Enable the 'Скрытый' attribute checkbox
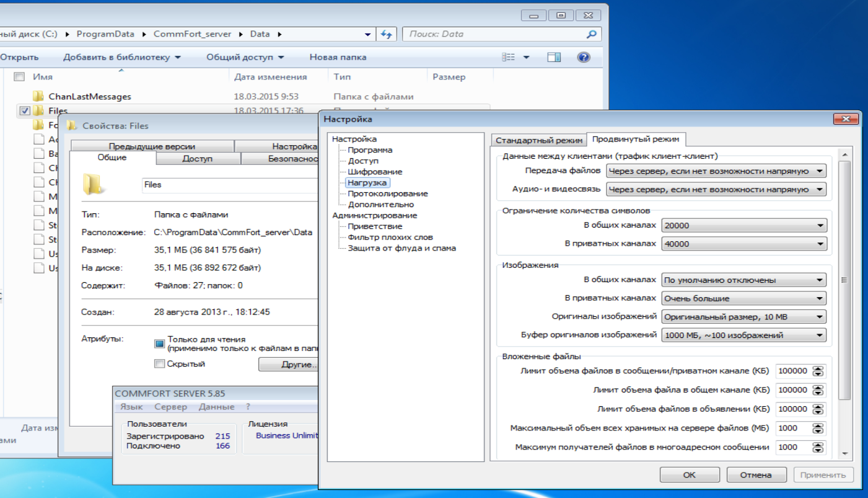This screenshot has height=498, width=868. pos(159,363)
